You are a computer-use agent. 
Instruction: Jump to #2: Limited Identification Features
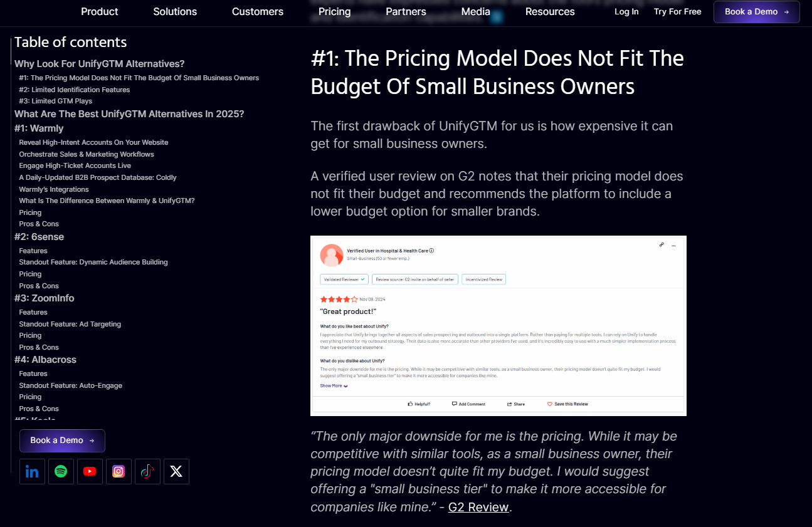[75, 90]
